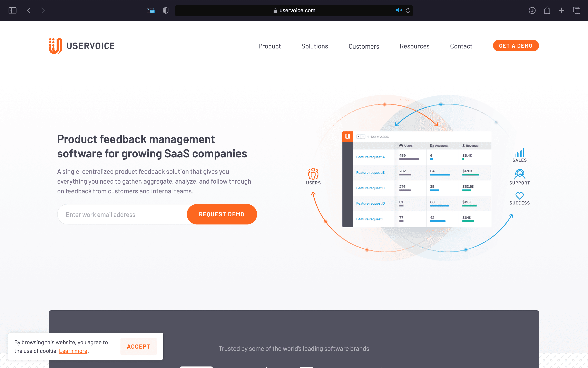Click the Users column header

pos(406,146)
